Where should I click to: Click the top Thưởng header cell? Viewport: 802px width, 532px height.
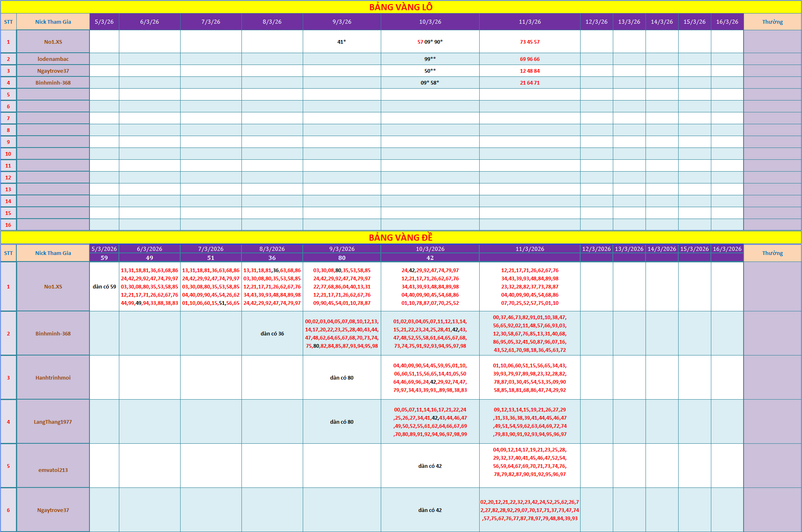[772, 22]
